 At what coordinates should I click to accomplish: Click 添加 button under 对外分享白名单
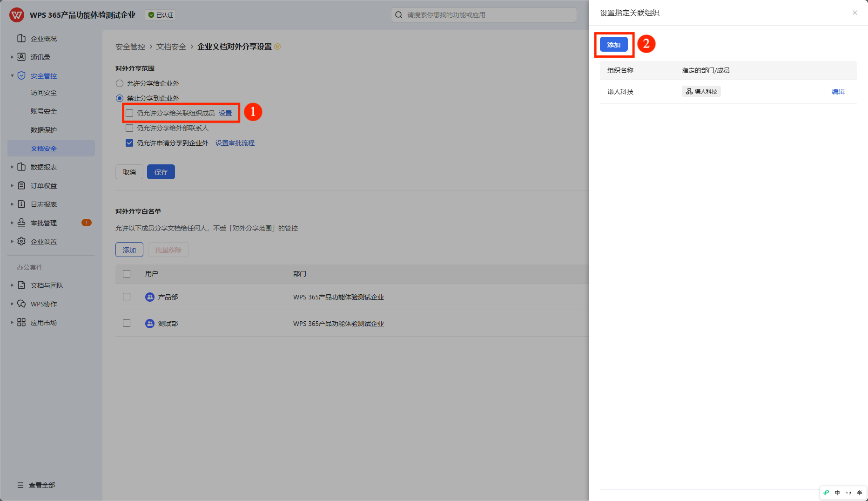pos(129,250)
